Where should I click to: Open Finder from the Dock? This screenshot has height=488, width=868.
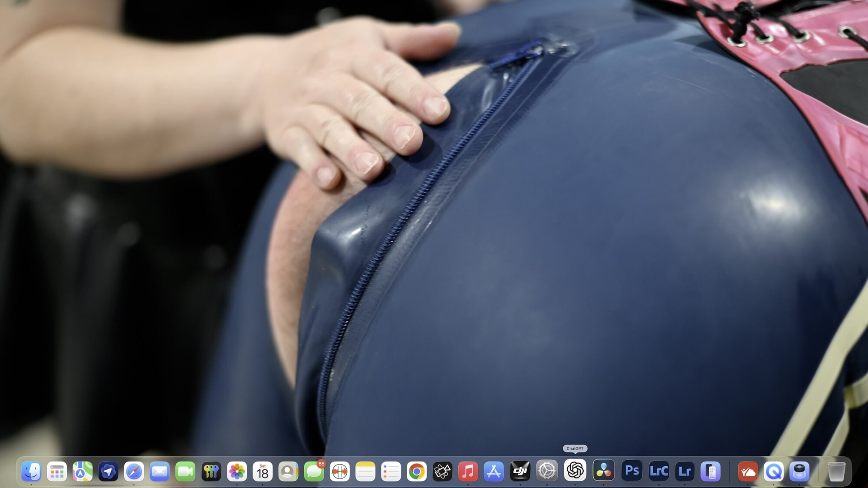[x=31, y=471]
